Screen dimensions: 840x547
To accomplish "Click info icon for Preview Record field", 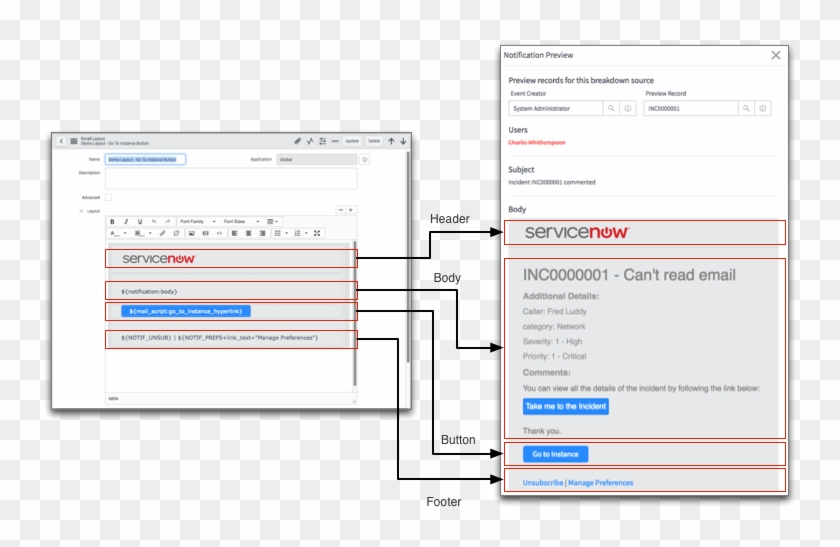I will click(762, 108).
